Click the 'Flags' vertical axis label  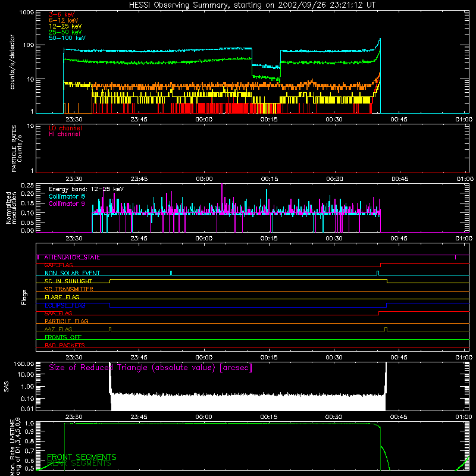click(24, 297)
